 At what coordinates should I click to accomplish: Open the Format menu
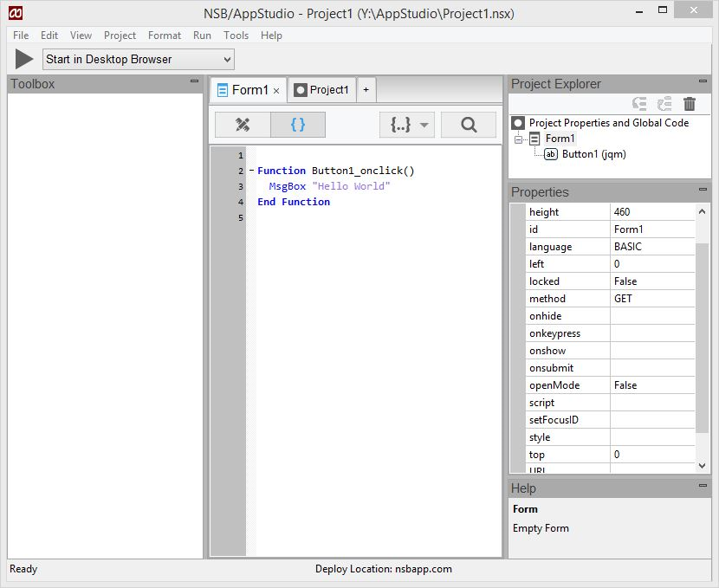click(165, 36)
